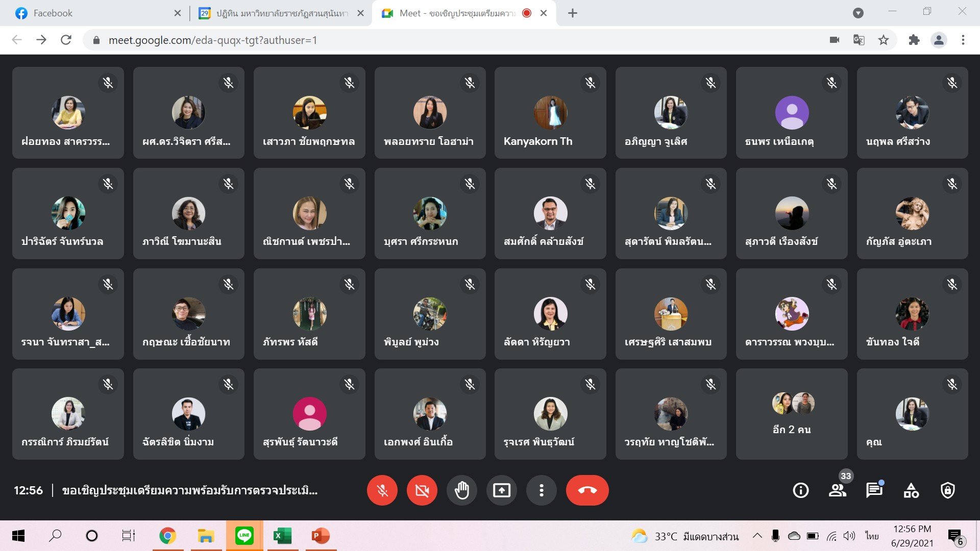Image resolution: width=980 pixels, height=551 pixels.
Task: Bookmark this page with star icon
Action: coord(884,40)
